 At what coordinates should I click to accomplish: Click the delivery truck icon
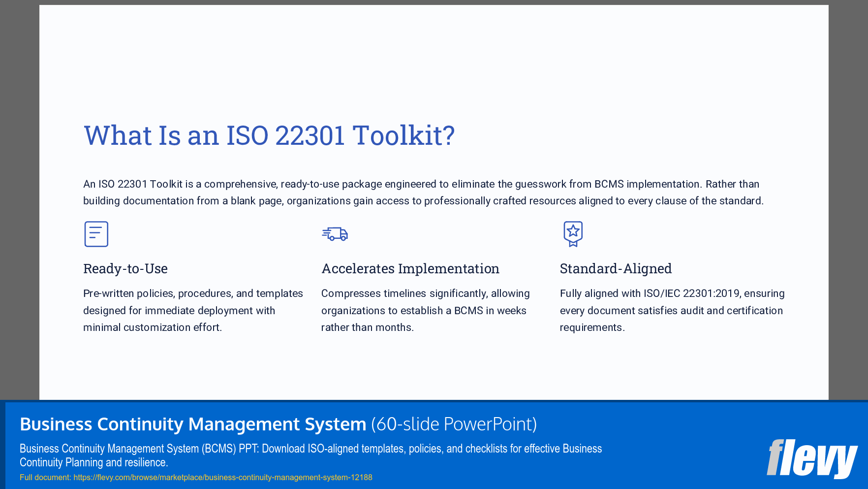(335, 234)
